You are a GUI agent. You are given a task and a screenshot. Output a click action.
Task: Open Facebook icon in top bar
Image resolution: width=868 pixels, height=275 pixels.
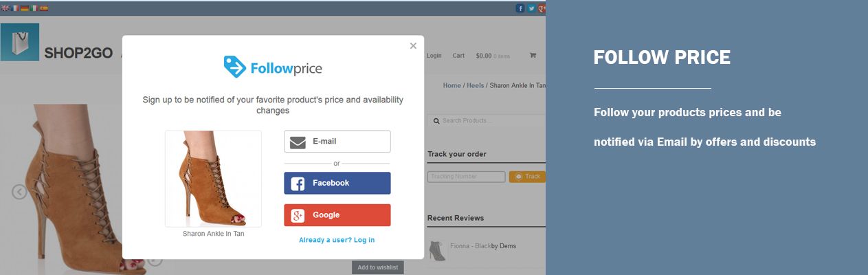520,8
